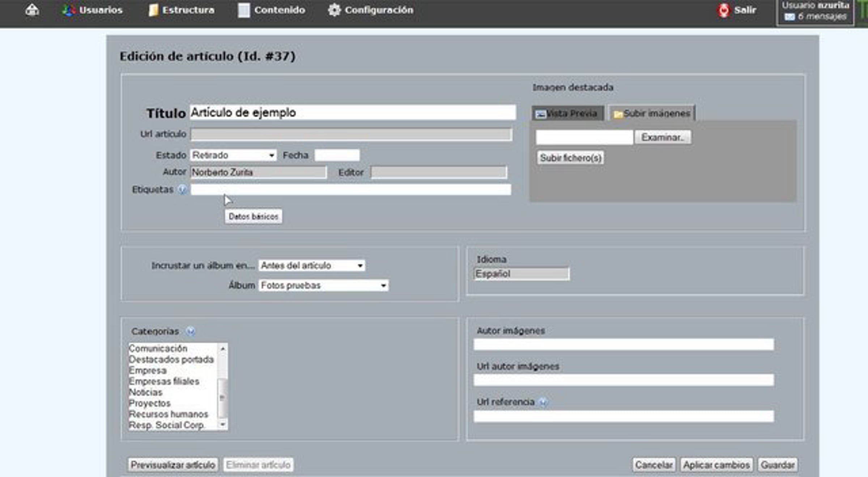Click the envelope icon next to 6 mensajes

(790, 17)
